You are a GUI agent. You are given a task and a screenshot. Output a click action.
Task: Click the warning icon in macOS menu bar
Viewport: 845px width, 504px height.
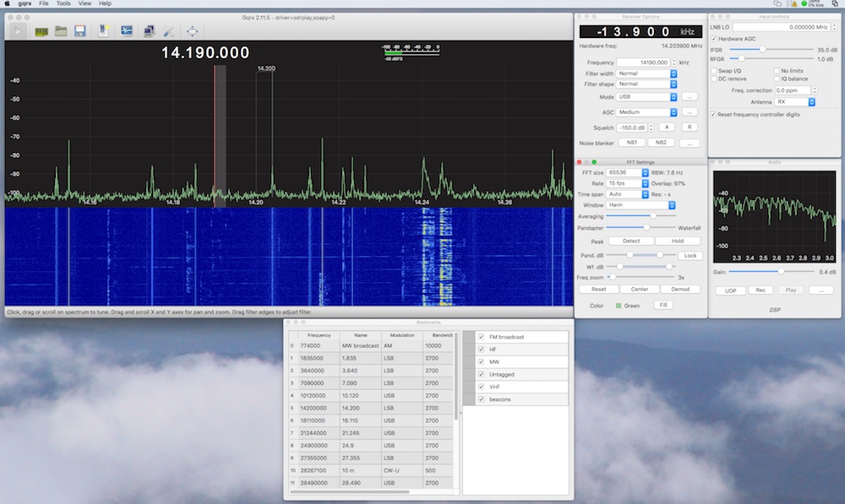(793, 3)
